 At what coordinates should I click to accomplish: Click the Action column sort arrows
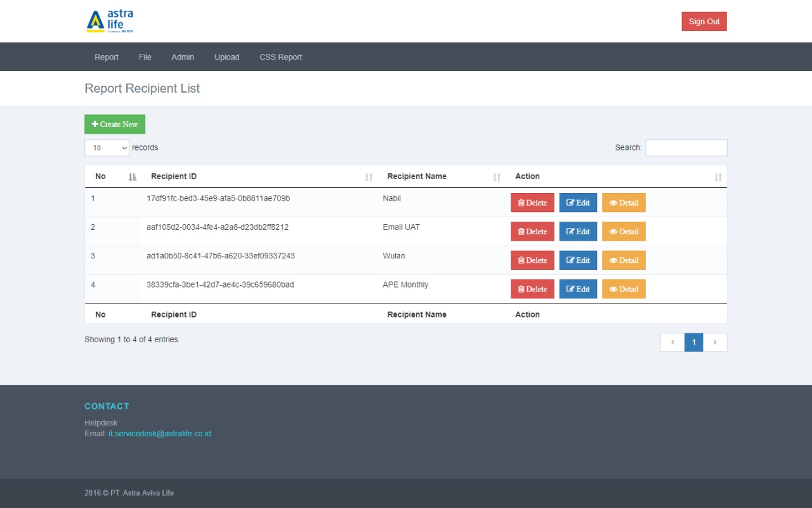(718, 177)
